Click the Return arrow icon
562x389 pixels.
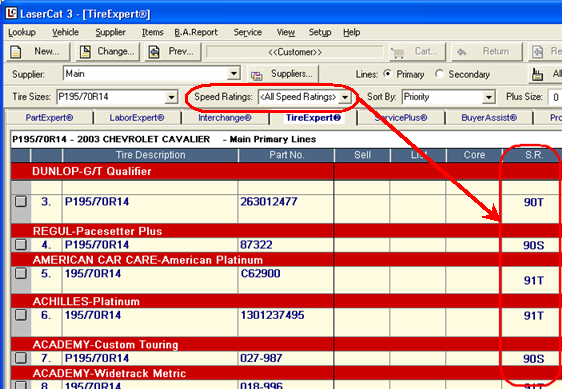462,52
